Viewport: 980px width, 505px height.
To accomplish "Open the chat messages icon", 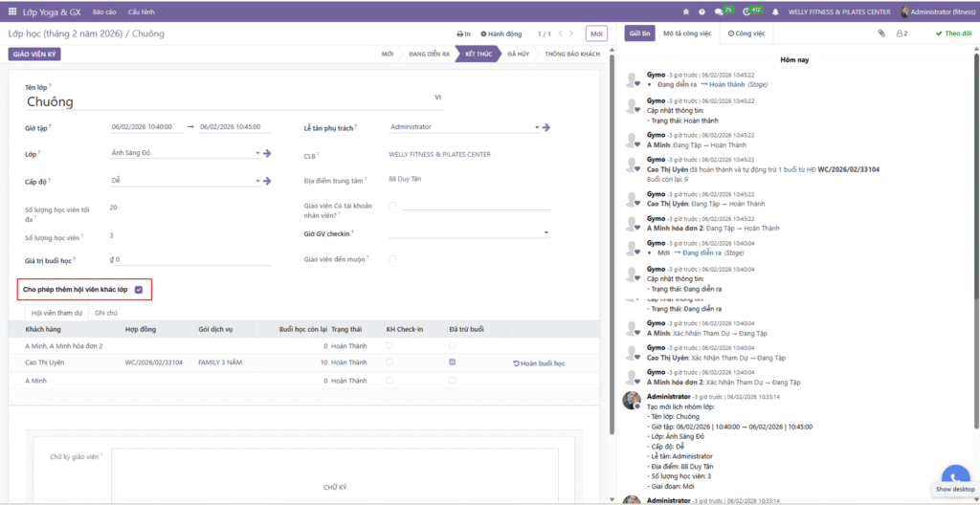I will tap(719, 11).
